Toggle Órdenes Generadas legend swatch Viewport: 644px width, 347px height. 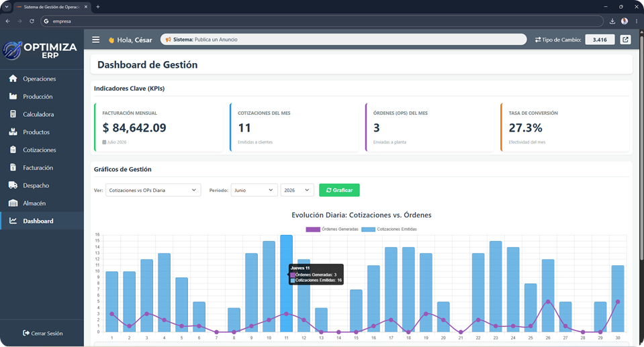pyautogui.click(x=312, y=229)
